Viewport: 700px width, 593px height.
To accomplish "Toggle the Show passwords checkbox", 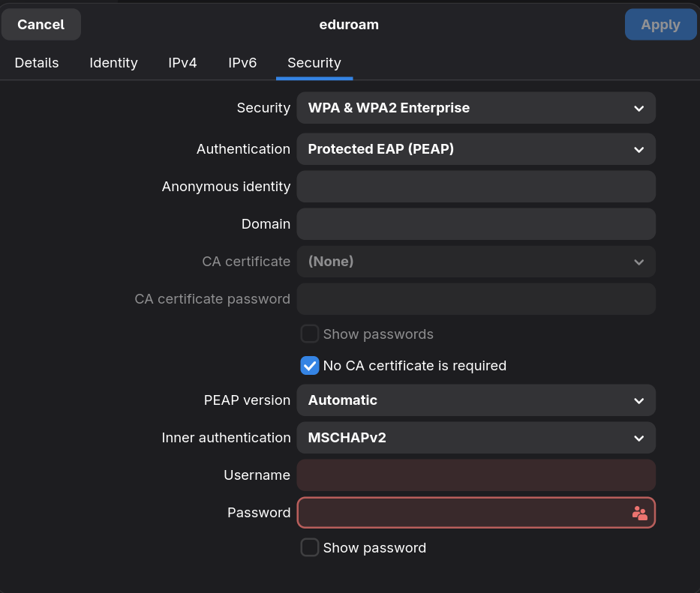I will click(x=310, y=334).
